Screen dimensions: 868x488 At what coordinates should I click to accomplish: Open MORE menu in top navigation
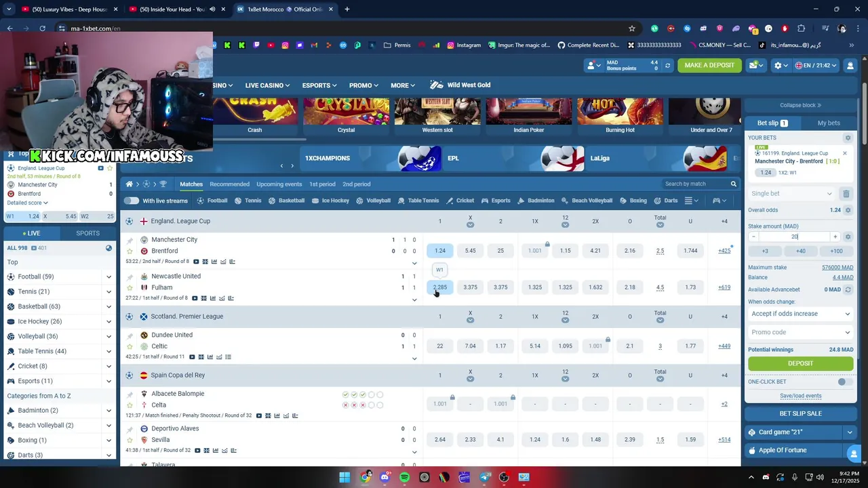coord(403,85)
